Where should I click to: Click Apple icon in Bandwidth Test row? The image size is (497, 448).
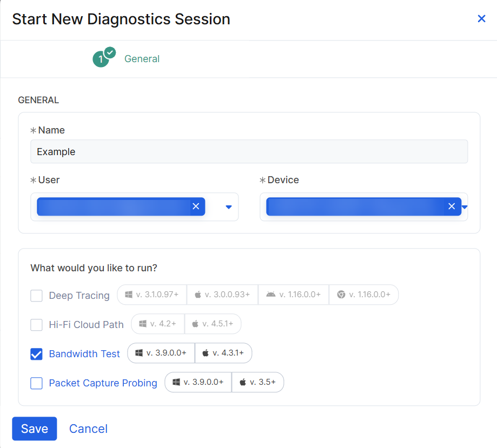206,353
